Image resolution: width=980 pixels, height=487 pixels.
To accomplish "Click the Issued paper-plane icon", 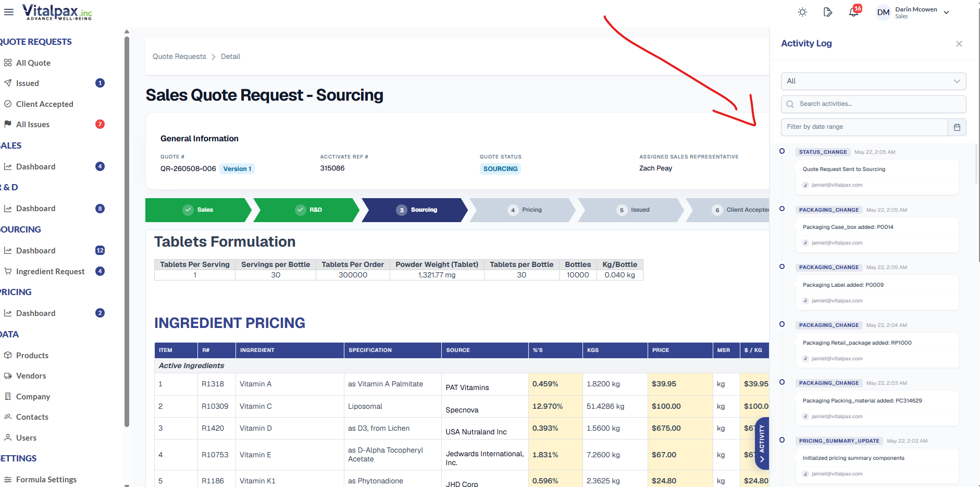I will (8, 83).
